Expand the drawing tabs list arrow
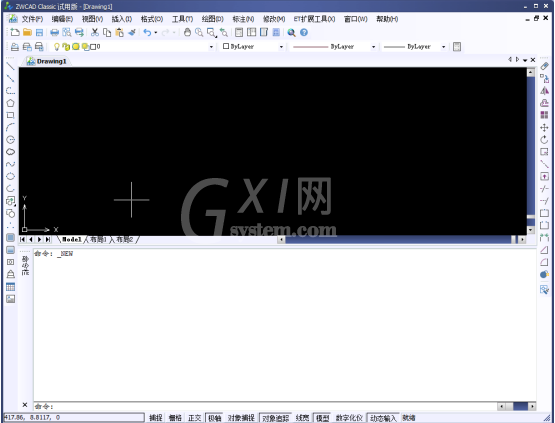Image resolution: width=555 pixels, height=423 pixels. tap(525, 60)
